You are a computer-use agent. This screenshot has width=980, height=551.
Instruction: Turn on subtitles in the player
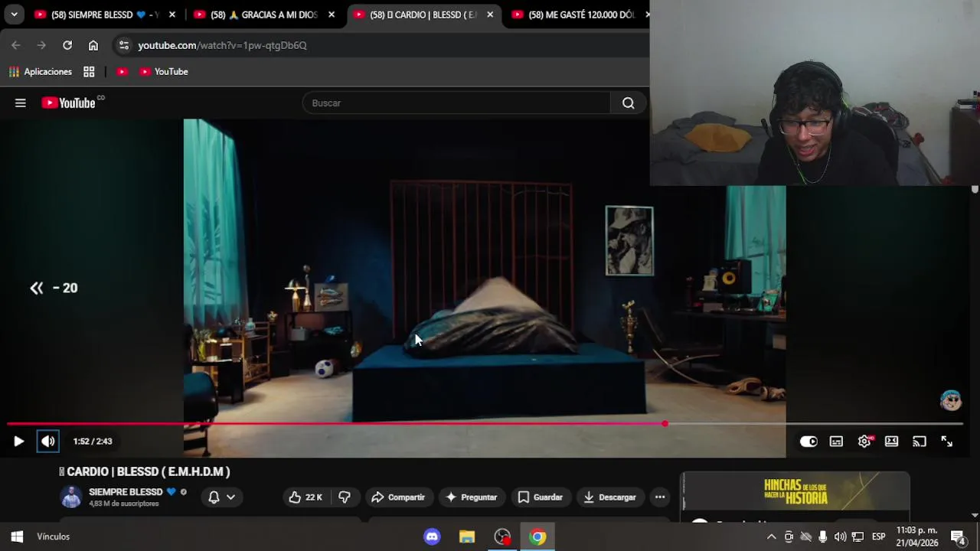836,442
